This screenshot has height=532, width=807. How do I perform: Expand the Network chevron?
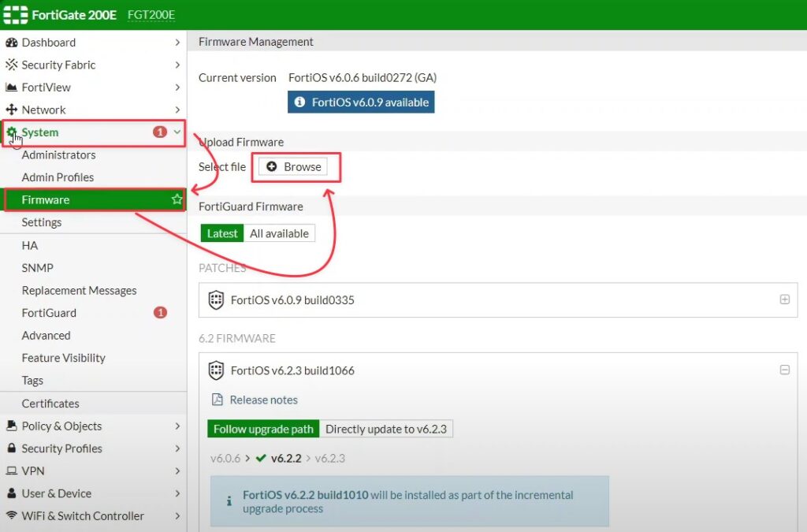point(177,110)
